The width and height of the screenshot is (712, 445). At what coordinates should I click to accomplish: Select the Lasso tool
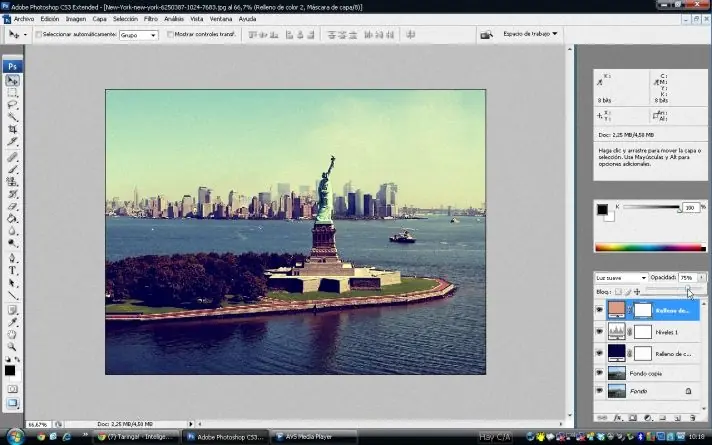point(13,104)
